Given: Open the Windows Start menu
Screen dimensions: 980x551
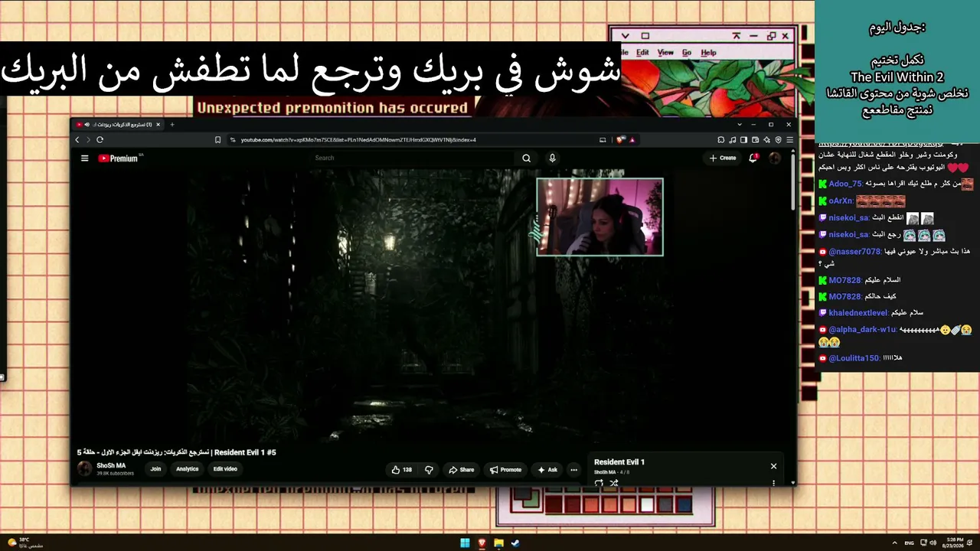Looking at the screenshot, I should 465,543.
